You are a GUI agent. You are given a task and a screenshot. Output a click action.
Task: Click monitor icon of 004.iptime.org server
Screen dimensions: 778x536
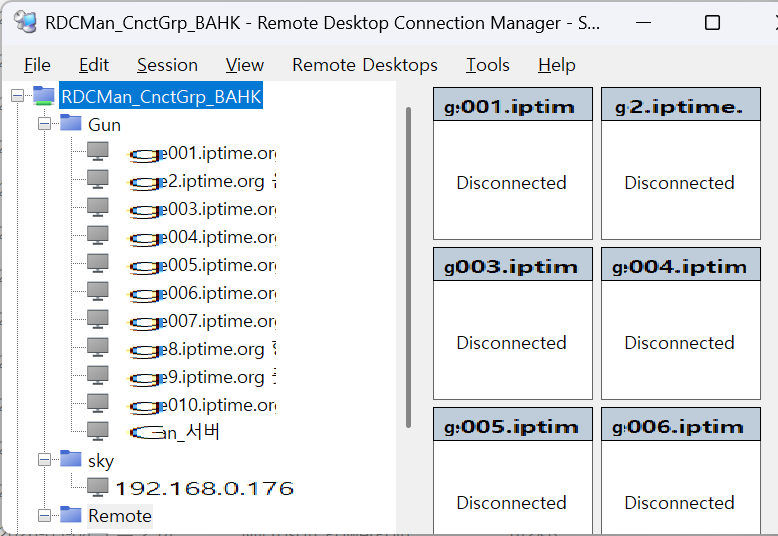point(98,235)
